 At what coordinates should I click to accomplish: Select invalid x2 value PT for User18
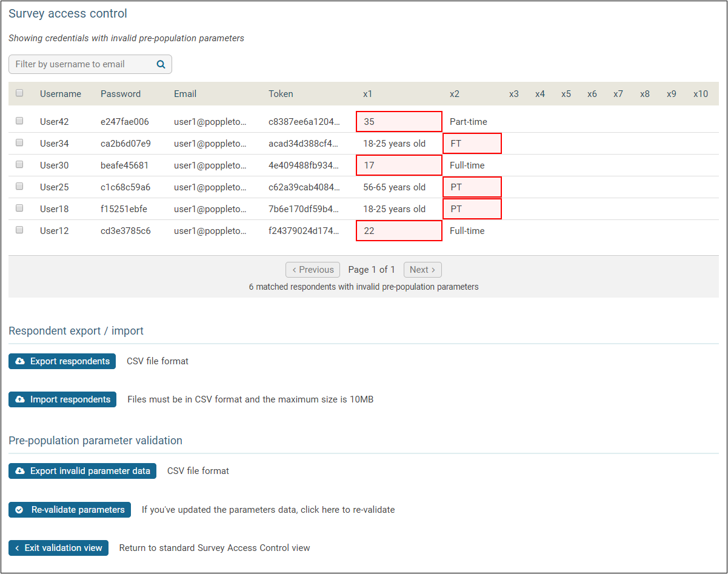click(472, 209)
